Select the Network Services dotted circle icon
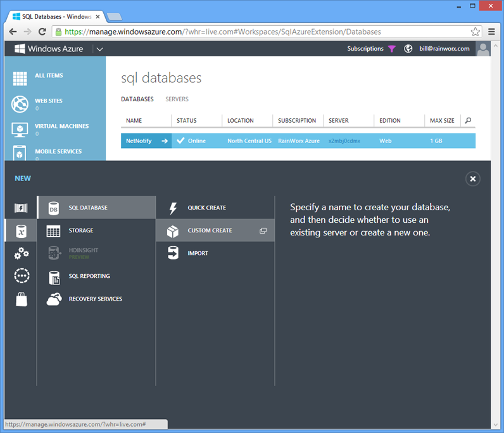Viewport: 504px width, 433px height. pos(22,275)
